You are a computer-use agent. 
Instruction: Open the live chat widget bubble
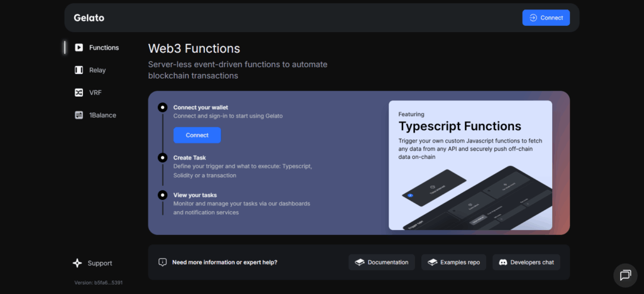click(625, 275)
